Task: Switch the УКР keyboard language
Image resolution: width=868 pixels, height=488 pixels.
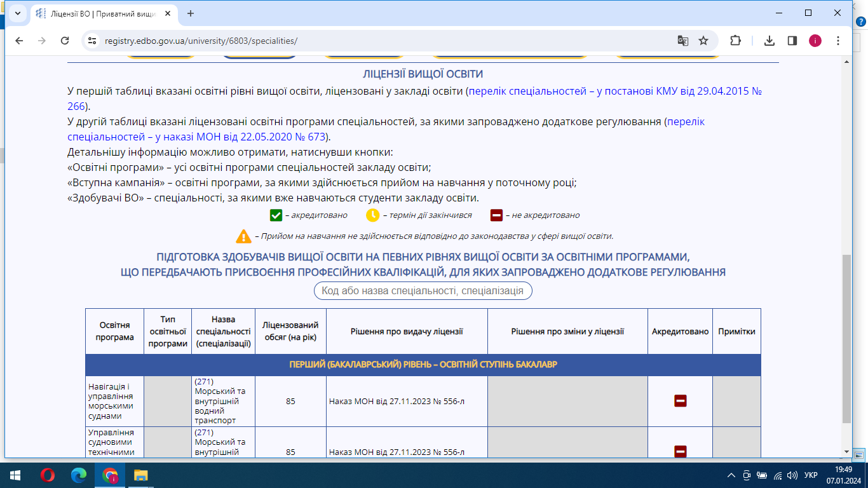Action: pyautogui.click(x=811, y=475)
